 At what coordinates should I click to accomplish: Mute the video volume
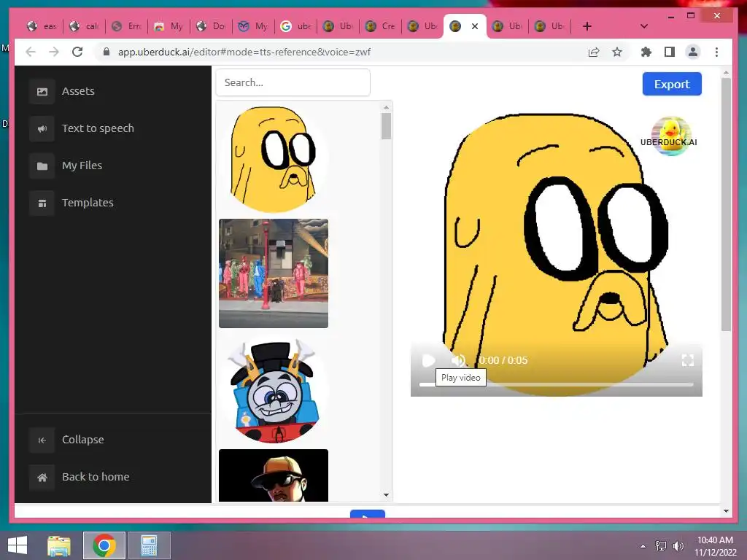(458, 360)
